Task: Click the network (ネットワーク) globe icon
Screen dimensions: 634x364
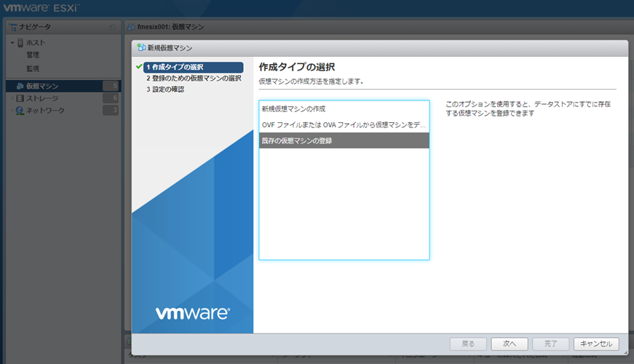Action: coord(20,111)
